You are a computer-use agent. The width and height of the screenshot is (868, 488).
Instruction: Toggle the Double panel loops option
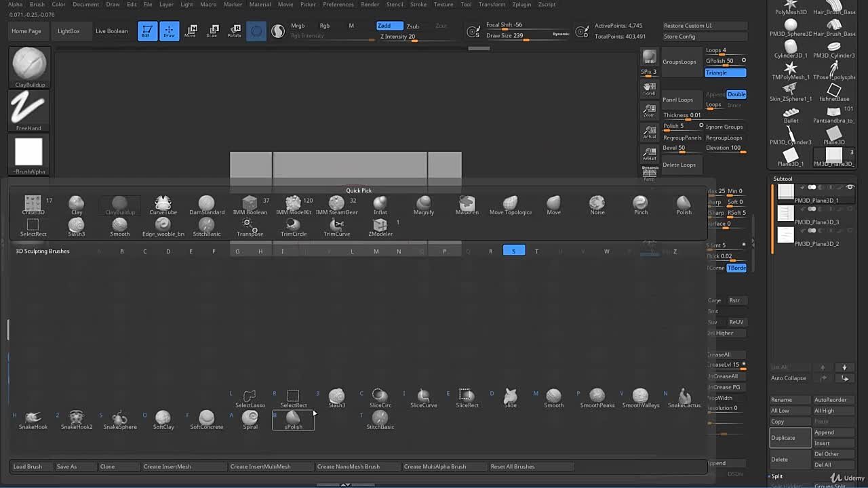tap(736, 94)
